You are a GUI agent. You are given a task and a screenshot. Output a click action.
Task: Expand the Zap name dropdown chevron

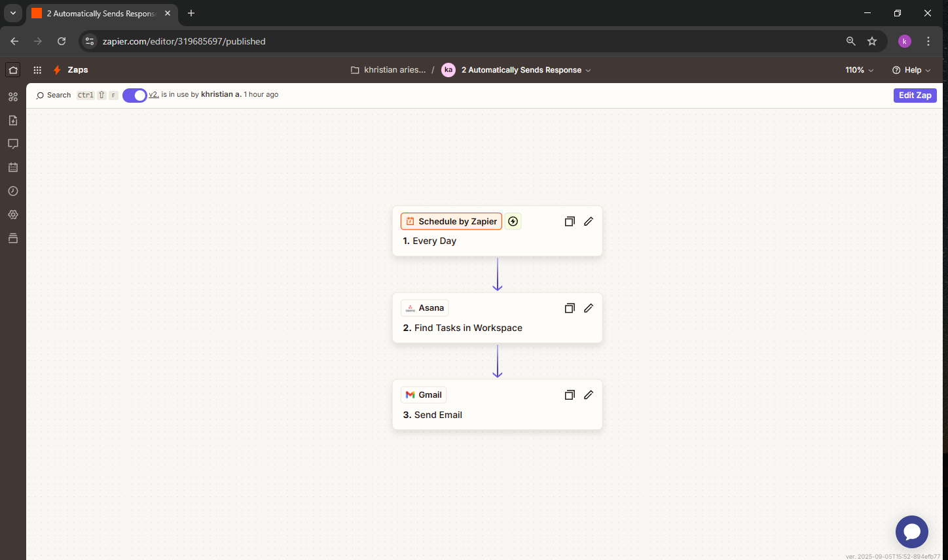click(588, 71)
